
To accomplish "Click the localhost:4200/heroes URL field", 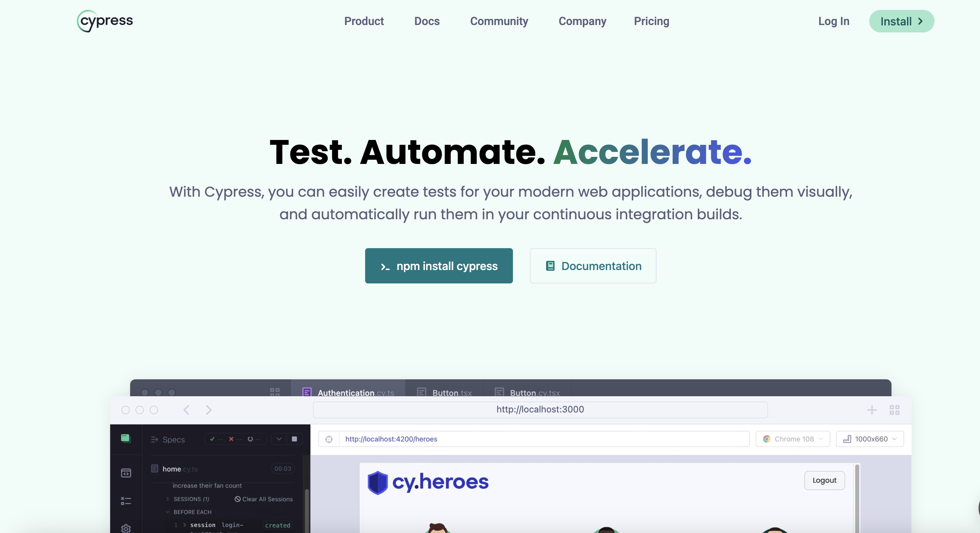I will [543, 439].
